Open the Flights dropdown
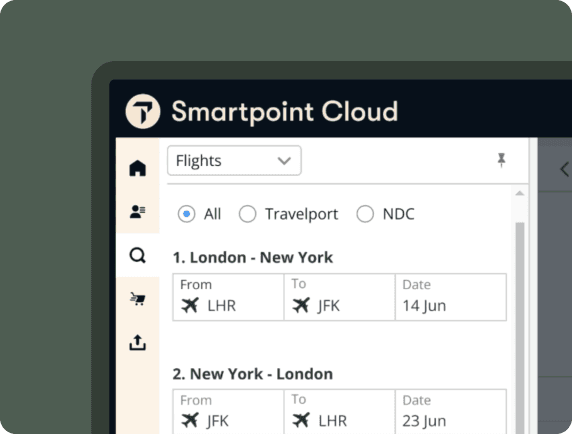 pos(234,160)
